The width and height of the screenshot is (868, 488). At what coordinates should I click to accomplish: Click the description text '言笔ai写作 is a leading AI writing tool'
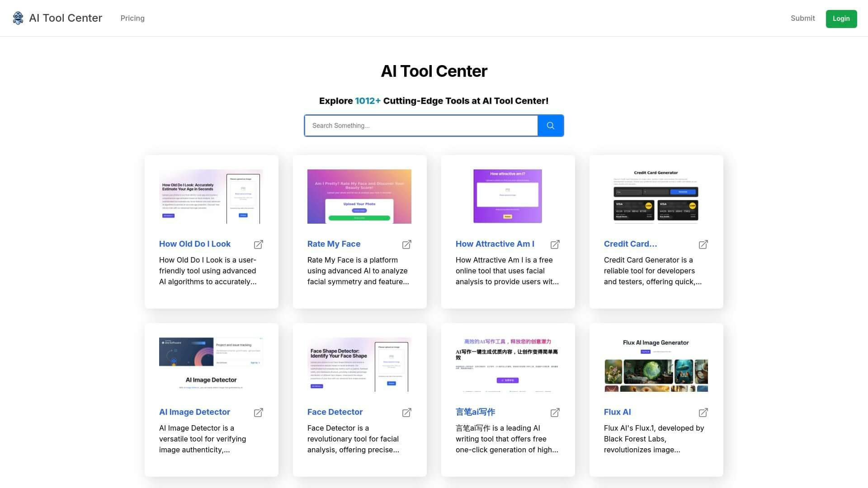click(x=507, y=439)
